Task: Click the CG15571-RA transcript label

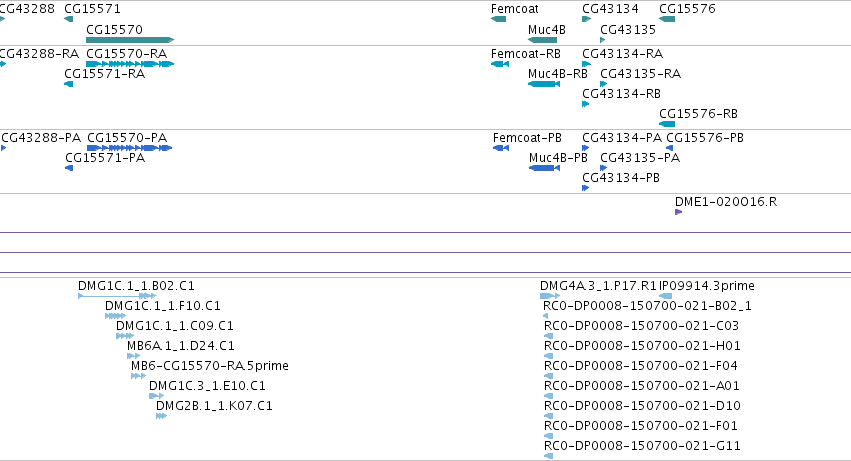Action: [x=105, y=74]
